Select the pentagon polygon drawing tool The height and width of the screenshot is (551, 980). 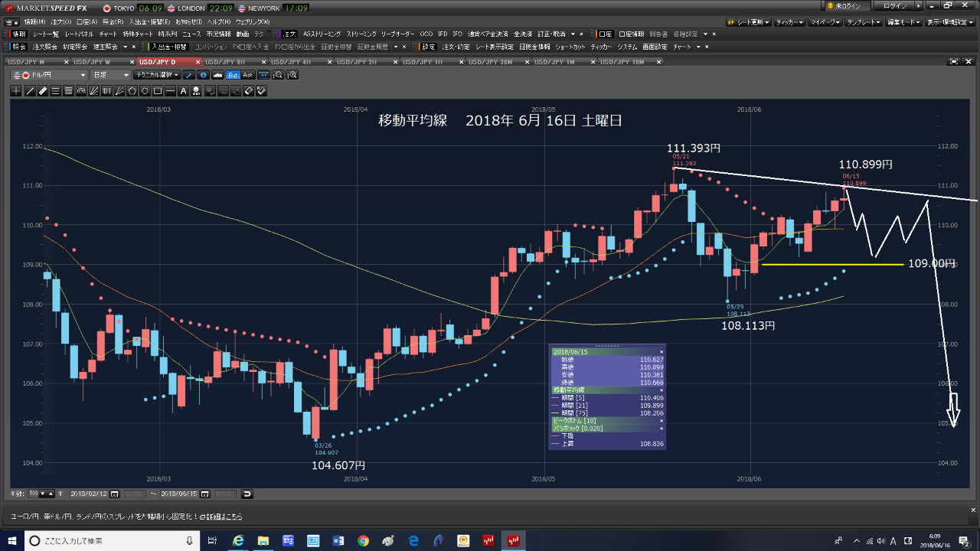132,91
